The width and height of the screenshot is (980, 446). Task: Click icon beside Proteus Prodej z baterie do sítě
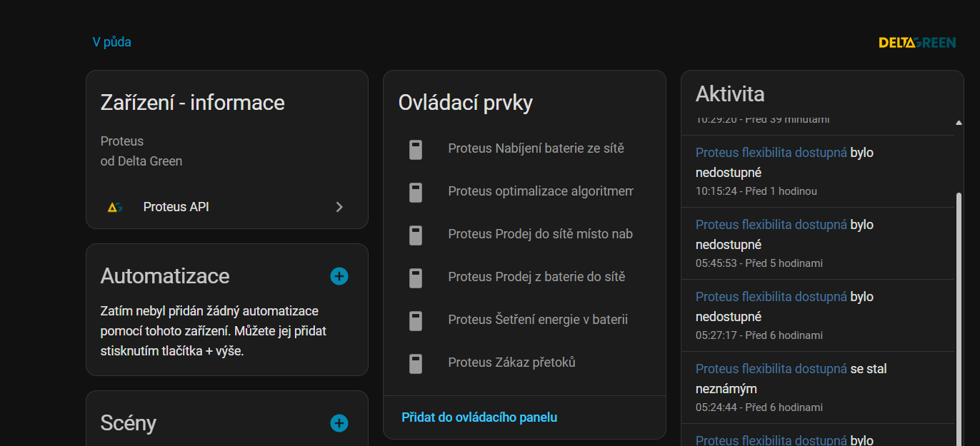pos(416,278)
